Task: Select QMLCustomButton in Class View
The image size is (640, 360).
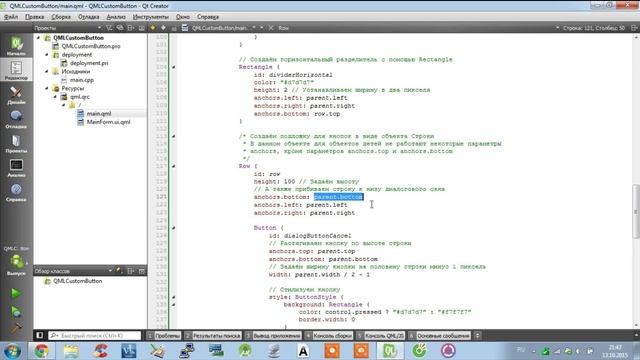Action: click(x=77, y=281)
